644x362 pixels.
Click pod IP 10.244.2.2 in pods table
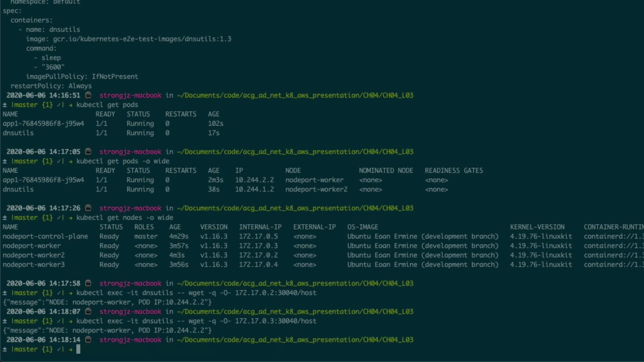[254, 180]
